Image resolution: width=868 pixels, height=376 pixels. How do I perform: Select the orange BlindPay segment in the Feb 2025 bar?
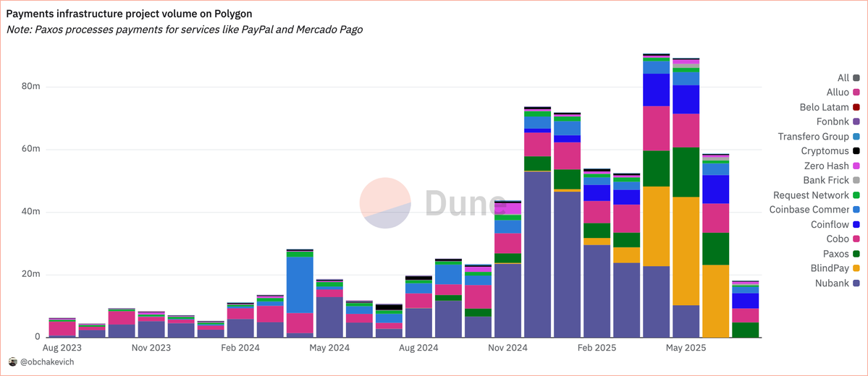tap(597, 242)
